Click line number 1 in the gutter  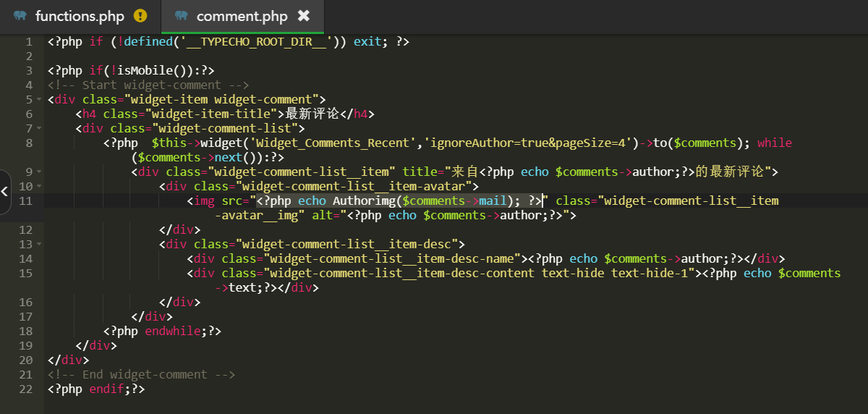28,42
